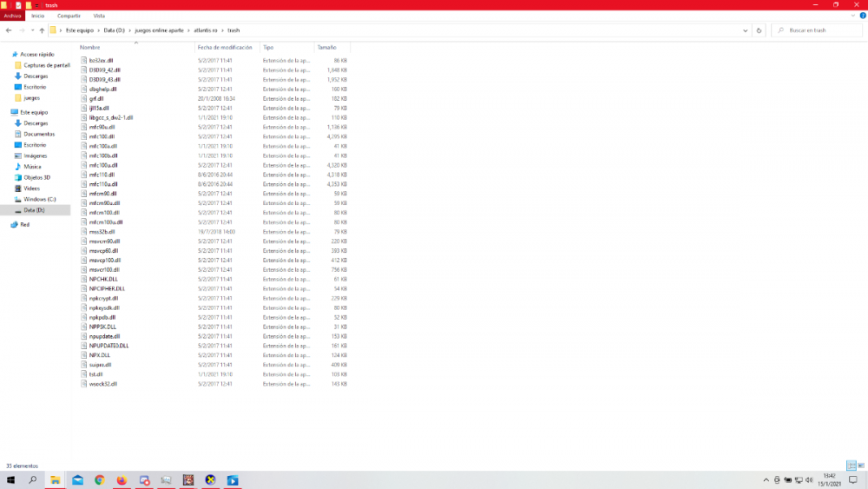Switch to large icons view
The height and width of the screenshot is (489, 868).
[x=861, y=466]
